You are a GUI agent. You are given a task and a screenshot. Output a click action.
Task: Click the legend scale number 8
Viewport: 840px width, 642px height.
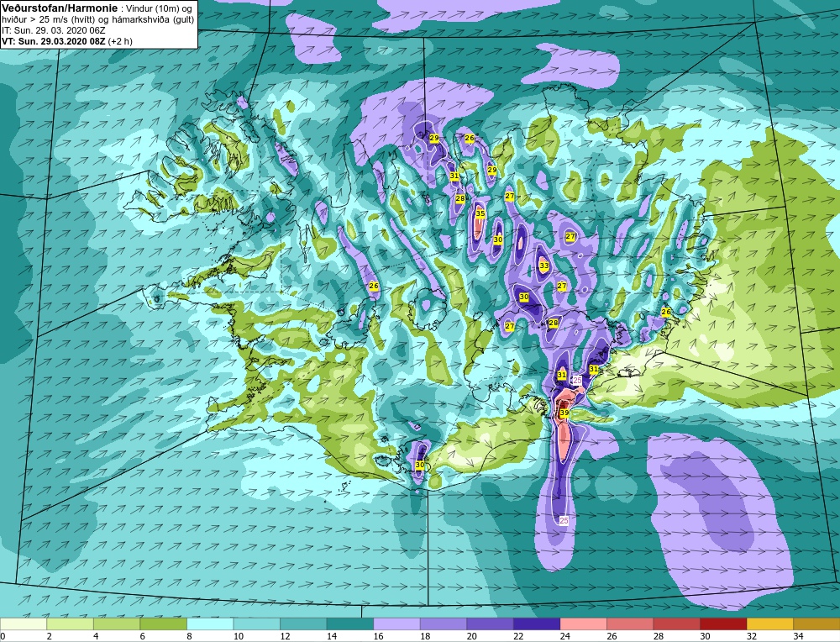(x=189, y=636)
